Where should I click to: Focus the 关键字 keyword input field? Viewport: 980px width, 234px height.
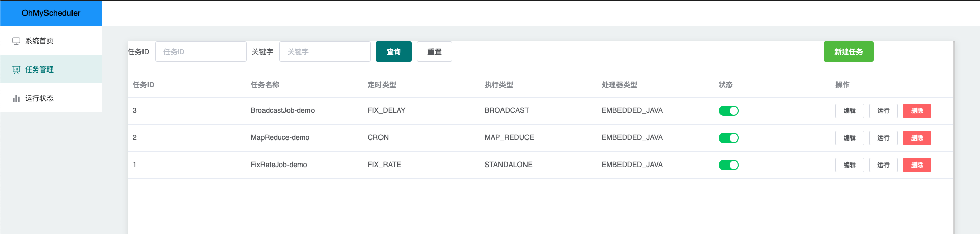click(325, 52)
